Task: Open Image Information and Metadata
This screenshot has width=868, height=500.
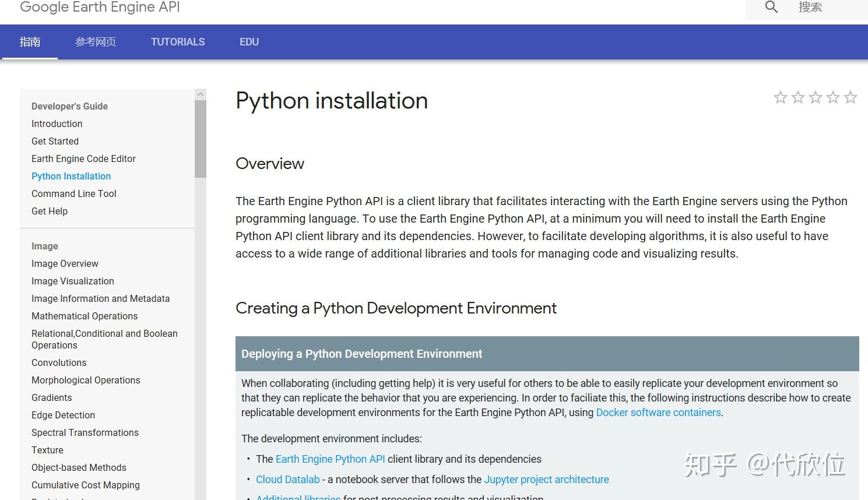Action: (x=101, y=298)
